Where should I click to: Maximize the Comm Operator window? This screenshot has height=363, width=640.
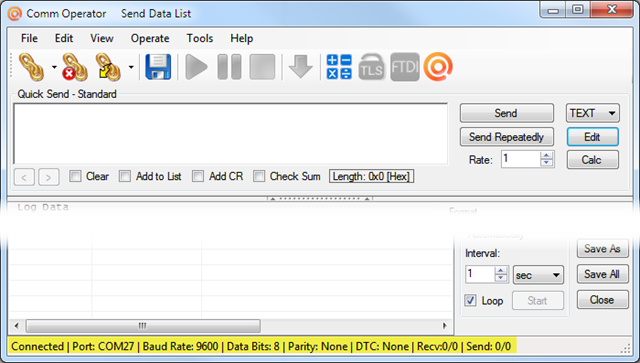(577, 10)
